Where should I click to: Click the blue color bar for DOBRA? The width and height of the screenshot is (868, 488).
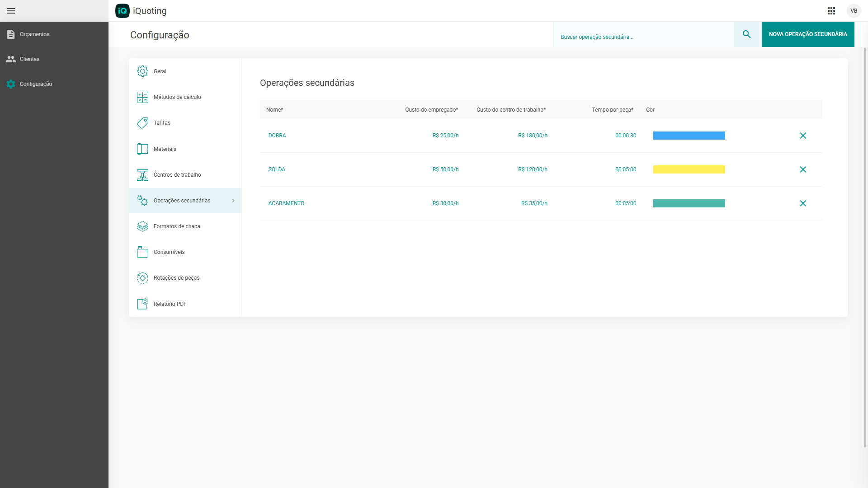pos(689,136)
